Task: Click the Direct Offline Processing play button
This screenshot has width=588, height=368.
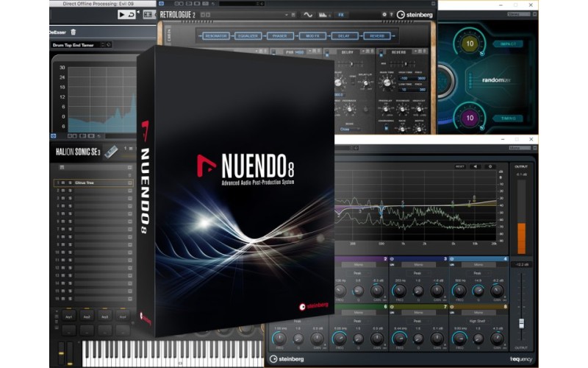Action: tap(122, 14)
